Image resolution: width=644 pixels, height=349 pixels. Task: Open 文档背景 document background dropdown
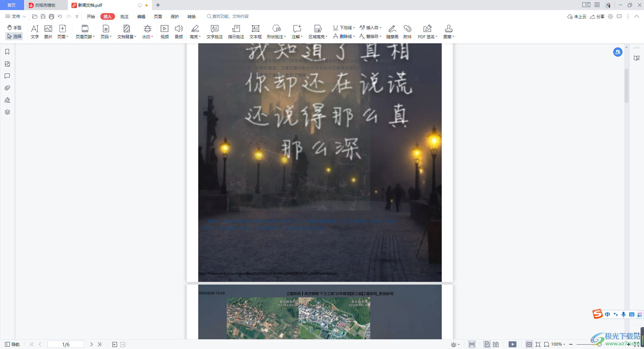pyautogui.click(x=127, y=32)
